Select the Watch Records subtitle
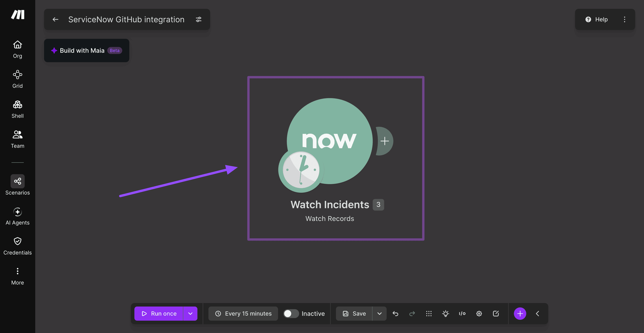 click(x=330, y=219)
